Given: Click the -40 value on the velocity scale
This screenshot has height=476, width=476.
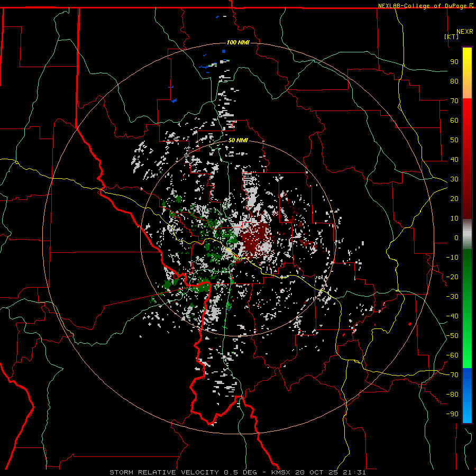Looking at the screenshot, I should [452, 316].
